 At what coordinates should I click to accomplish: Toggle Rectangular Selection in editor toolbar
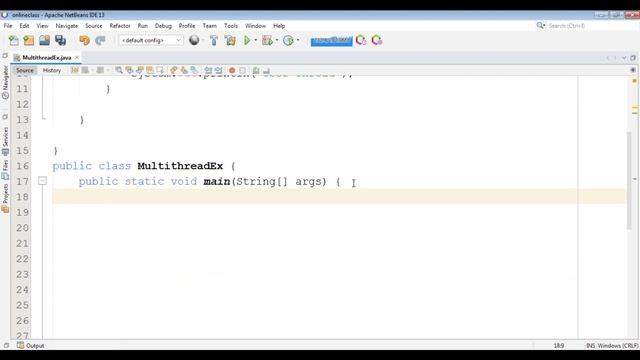[160, 70]
